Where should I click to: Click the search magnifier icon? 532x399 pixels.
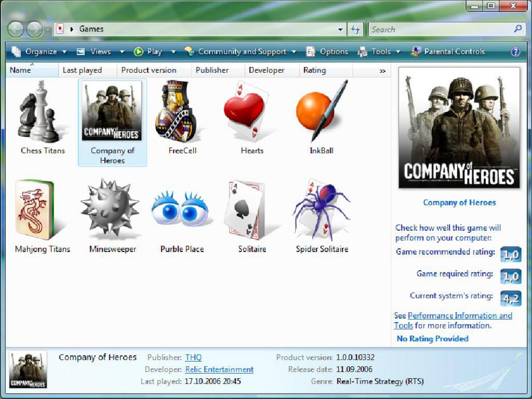coord(517,29)
